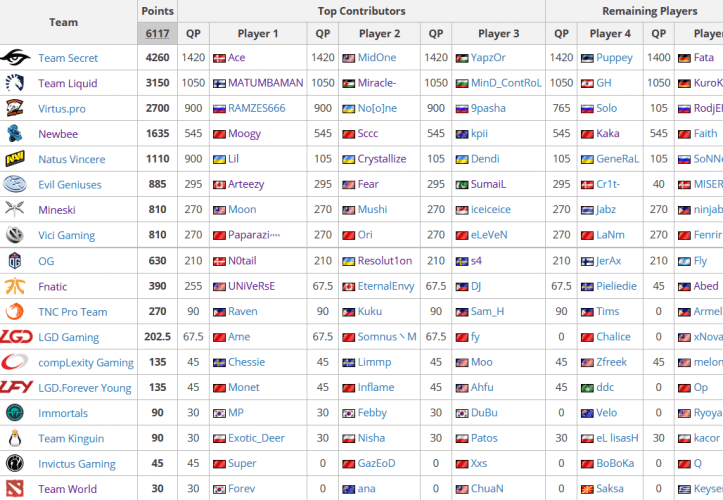Select the compLexity Gaming team link

[85, 362]
